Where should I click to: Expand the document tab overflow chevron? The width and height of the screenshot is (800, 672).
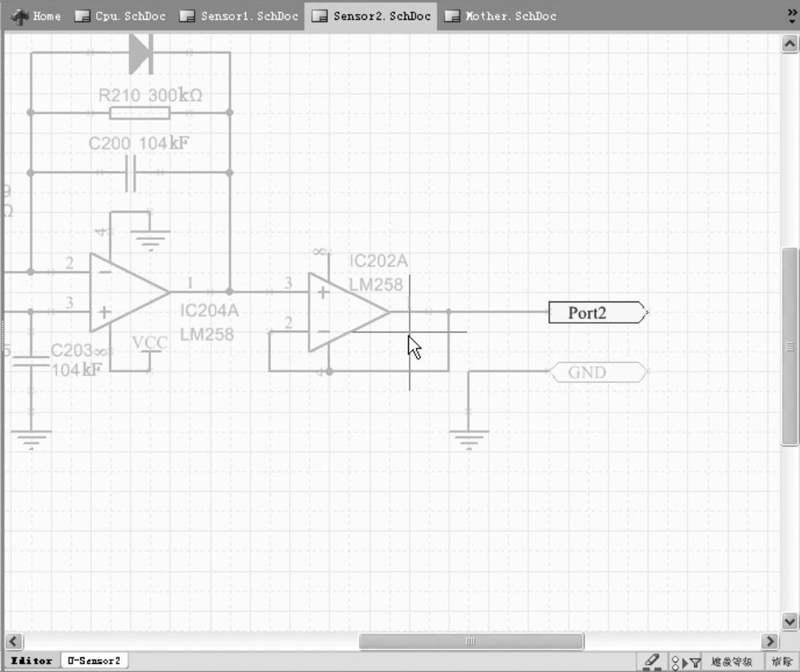792,16
